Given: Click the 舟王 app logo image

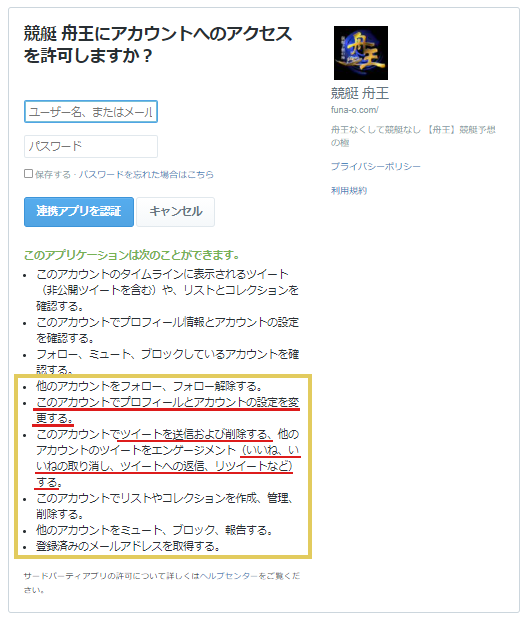Looking at the screenshot, I should click(361, 53).
